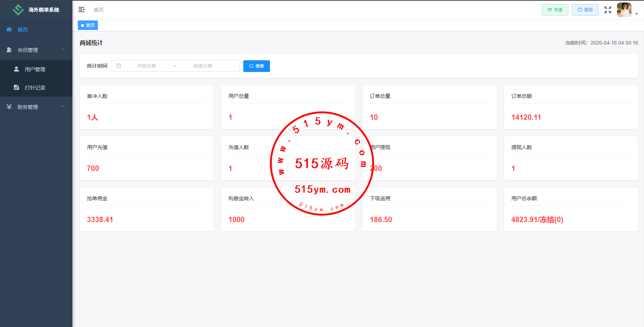Click the 打针记录 document icon
This screenshot has height=327, width=644.
pyautogui.click(x=16, y=87)
